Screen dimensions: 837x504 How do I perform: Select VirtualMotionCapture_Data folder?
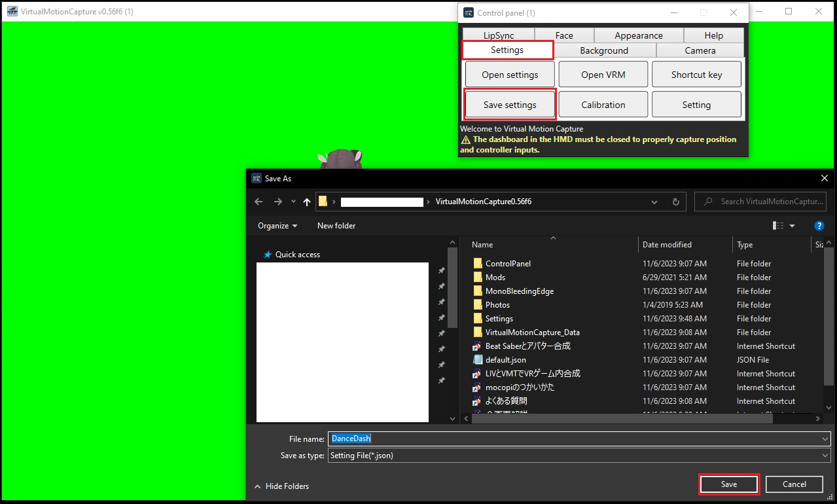point(532,333)
